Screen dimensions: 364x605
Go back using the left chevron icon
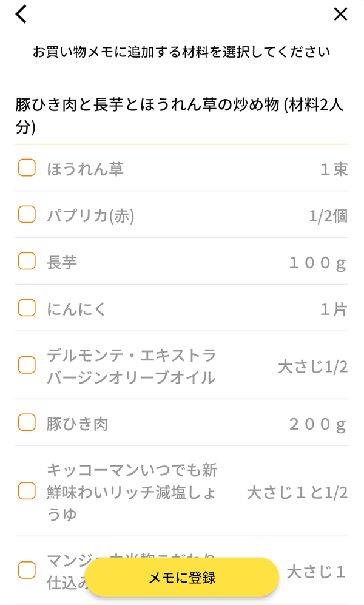[21, 15]
